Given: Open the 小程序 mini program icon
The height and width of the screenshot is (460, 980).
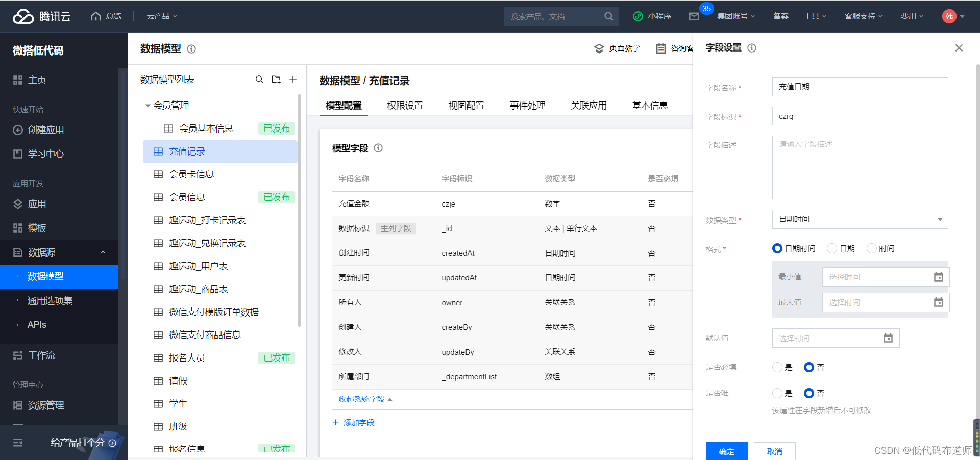Looking at the screenshot, I should (638, 16).
